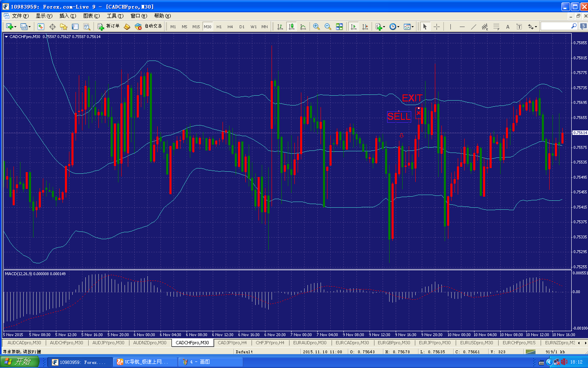The height and width of the screenshot is (368, 588).
Task: Open the 插入(I) menu
Action: (68, 16)
